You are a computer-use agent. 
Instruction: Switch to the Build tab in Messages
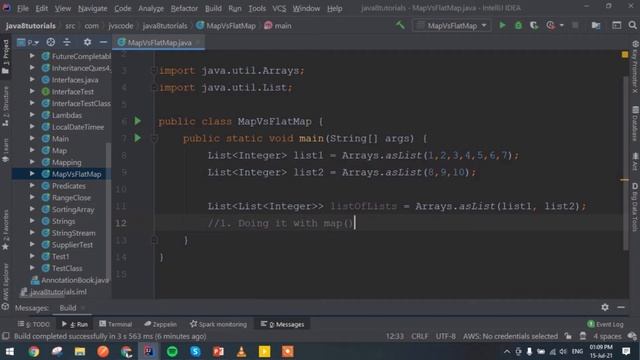(68, 307)
